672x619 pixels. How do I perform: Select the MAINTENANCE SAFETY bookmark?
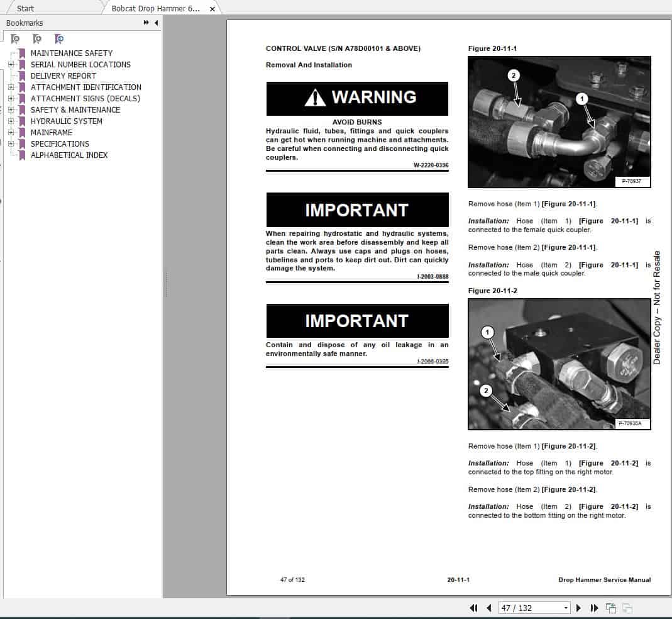pos(70,53)
